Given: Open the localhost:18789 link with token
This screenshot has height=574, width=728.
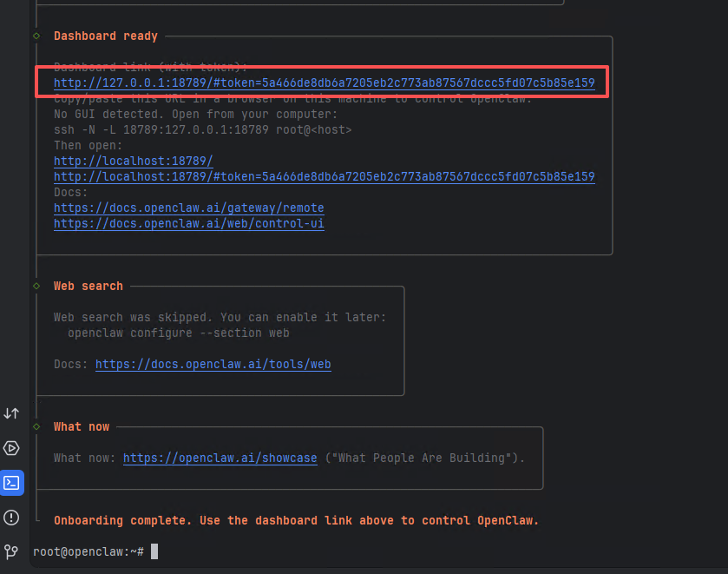Looking at the screenshot, I should click(324, 177).
